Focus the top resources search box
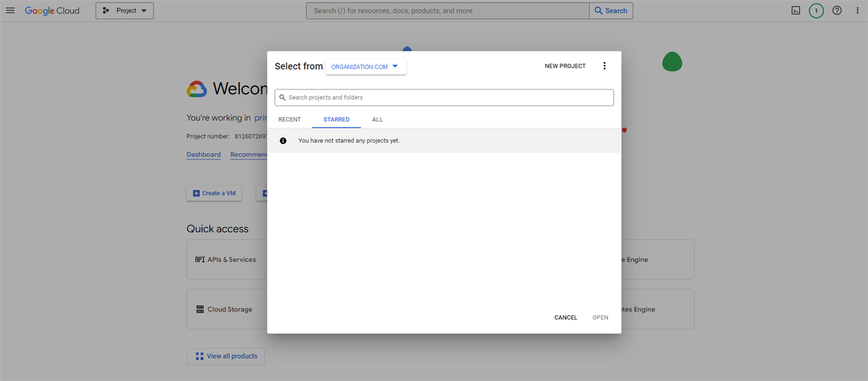Image resolution: width=868 pixels, height=381 pixels. click(x=447, y=11)
